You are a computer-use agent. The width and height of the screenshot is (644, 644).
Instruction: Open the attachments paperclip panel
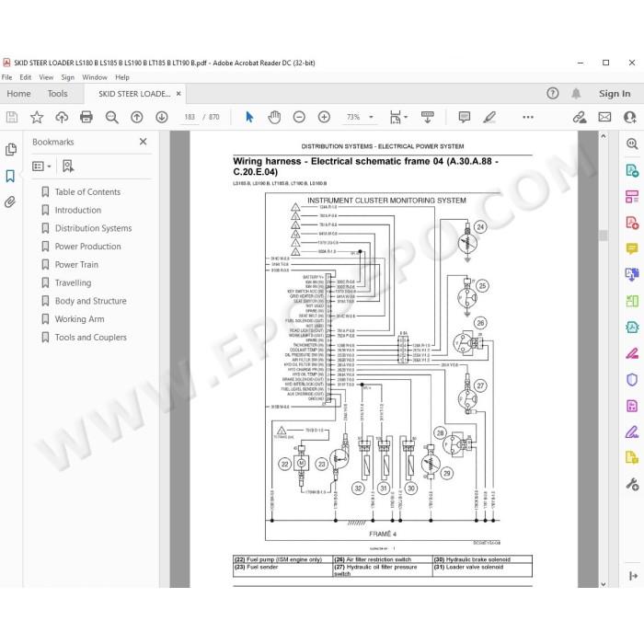pyautogui.click(x=10, y=201)
